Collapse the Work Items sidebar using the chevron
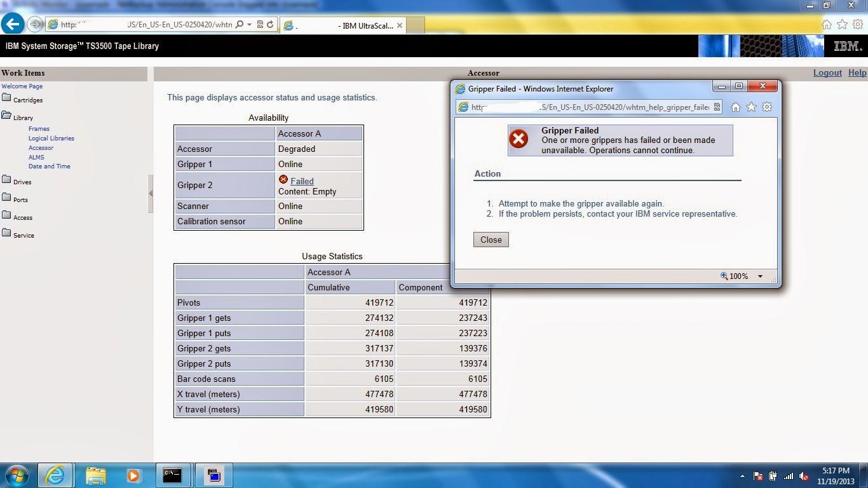Viewport: 868px width, 488px height. coord(151,194)
